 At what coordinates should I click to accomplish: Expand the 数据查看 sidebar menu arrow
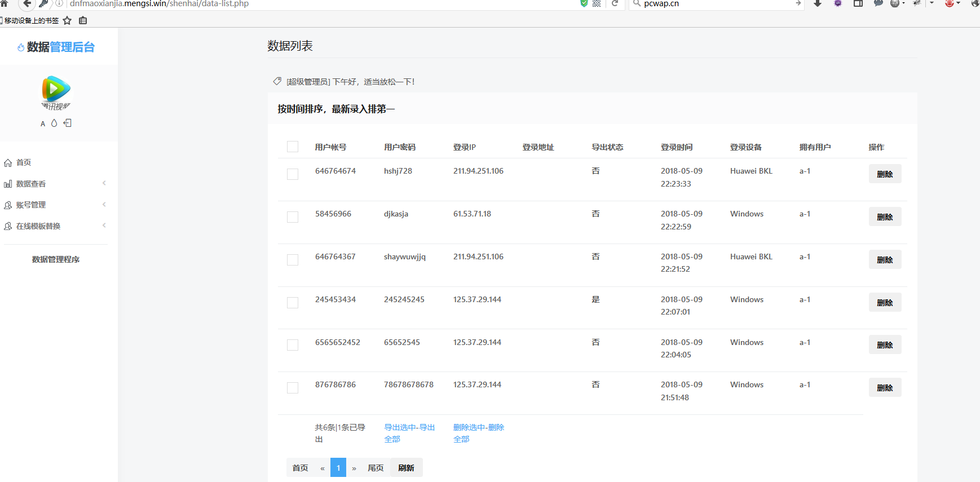104,183
